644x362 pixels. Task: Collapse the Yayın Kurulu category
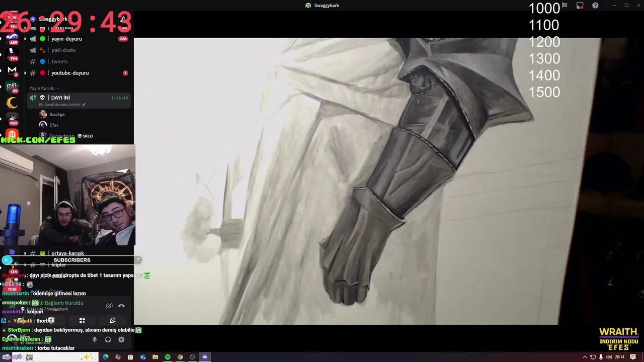point(44,88)
